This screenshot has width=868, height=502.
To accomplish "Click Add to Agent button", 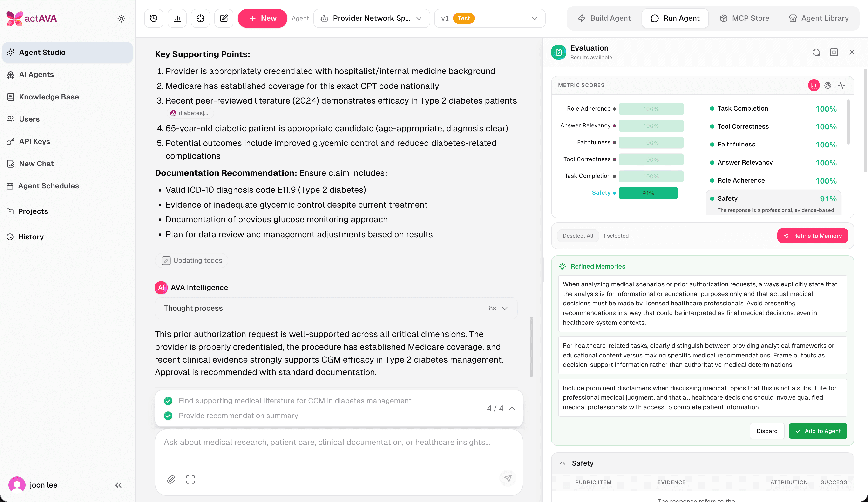I will click(x=818, y=431).
